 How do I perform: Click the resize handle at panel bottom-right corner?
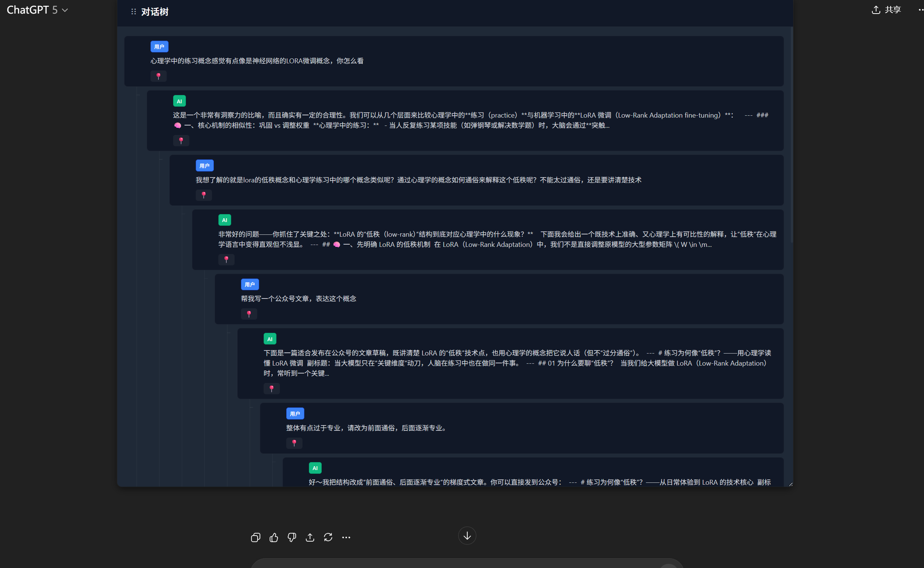(790, 484)
